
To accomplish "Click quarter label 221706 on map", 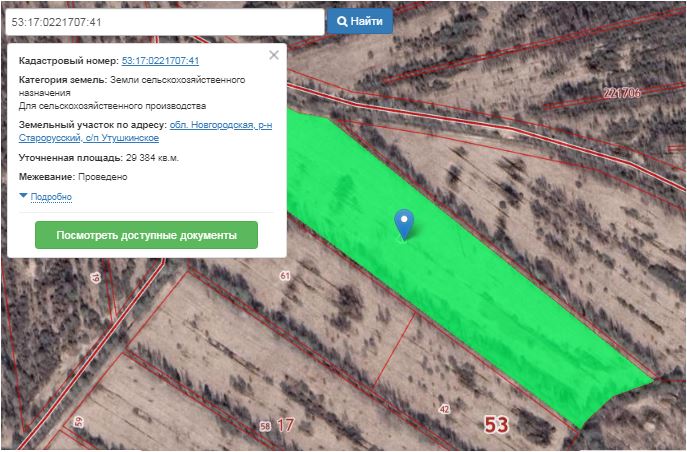I will coord(622,93).
